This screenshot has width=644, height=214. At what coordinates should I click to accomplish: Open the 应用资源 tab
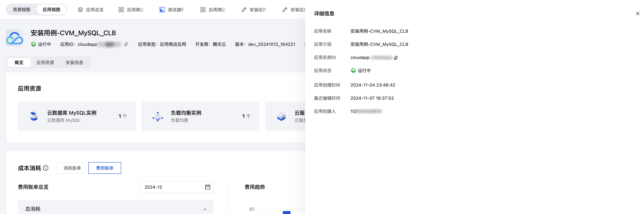pyautogui.click(x=45, y=62)
